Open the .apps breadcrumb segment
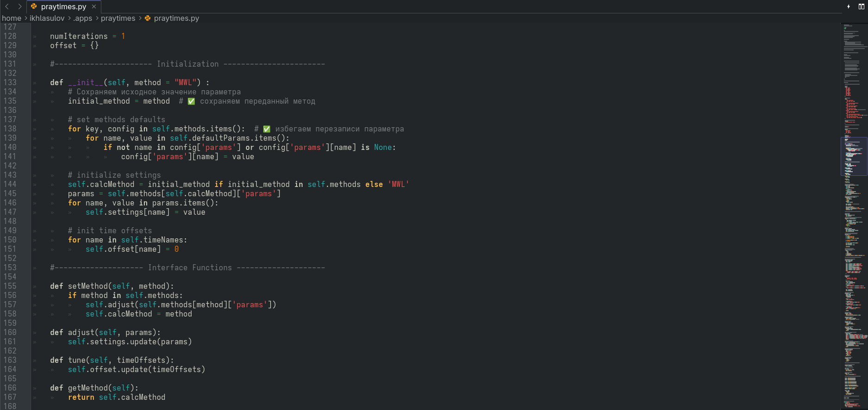The width and height of the screenshot is (868, 410). (x=83, y=18)
